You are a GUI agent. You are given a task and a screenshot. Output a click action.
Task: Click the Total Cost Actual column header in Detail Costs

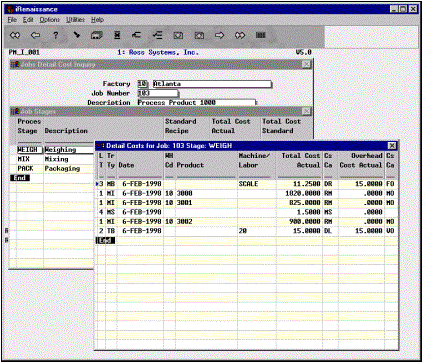point(301,160)
